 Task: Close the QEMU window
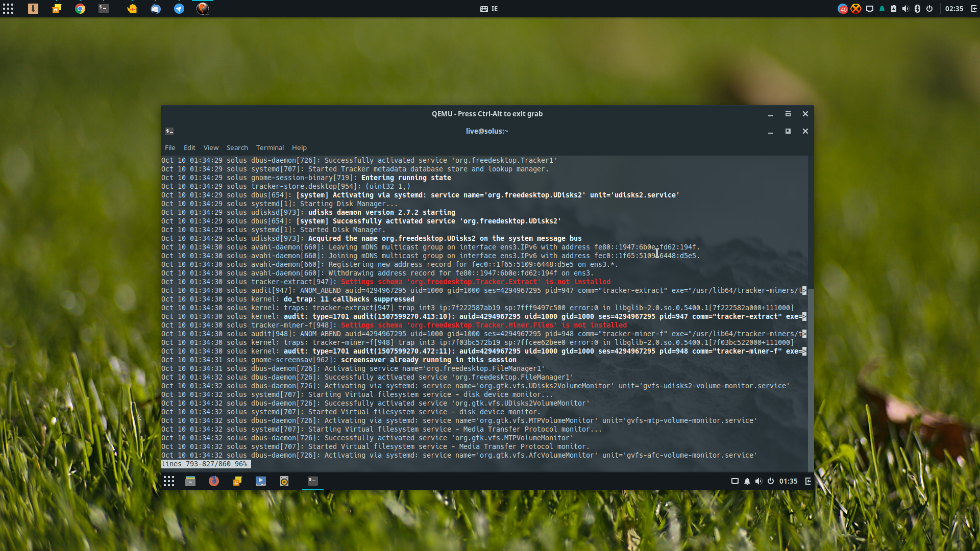point(805,114)
